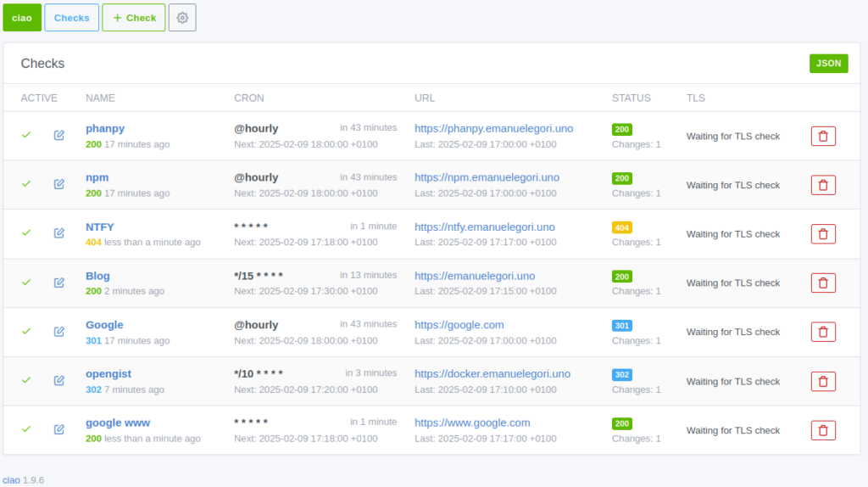Viewport: 868px width, 487px height.
Task: Toggle active checkmark for Blog
Action: click(x=26, y=283)
